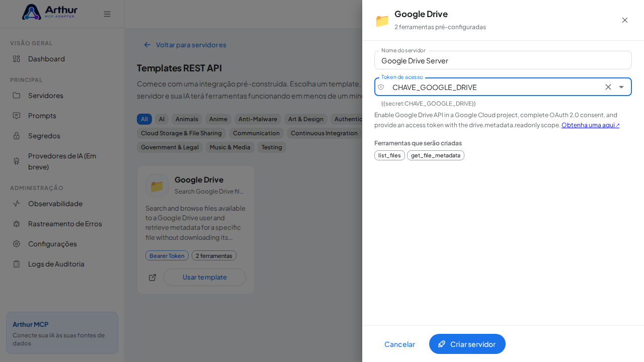Screen dimensions: 644x362
Task: Edit the Nome do servidor field
Action: (503, 60)
